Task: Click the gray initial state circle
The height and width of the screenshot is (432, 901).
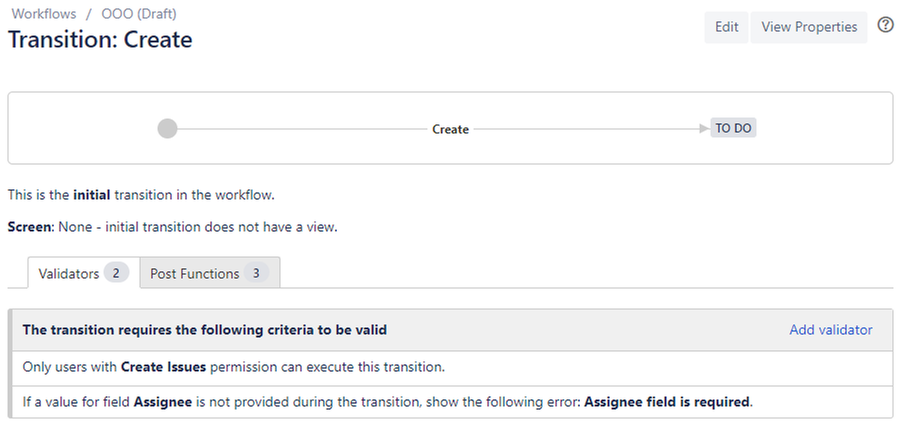Action: click(x=168, y=129)
